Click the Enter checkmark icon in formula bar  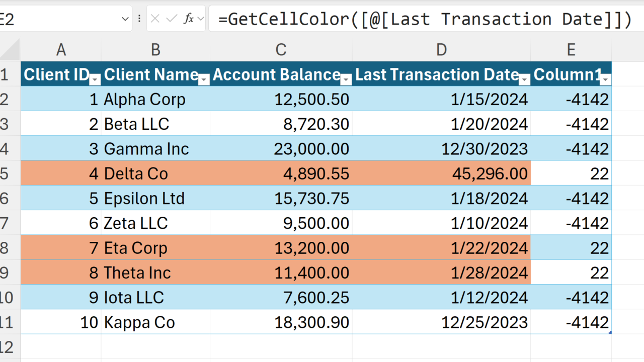click(x=172, y=19)
